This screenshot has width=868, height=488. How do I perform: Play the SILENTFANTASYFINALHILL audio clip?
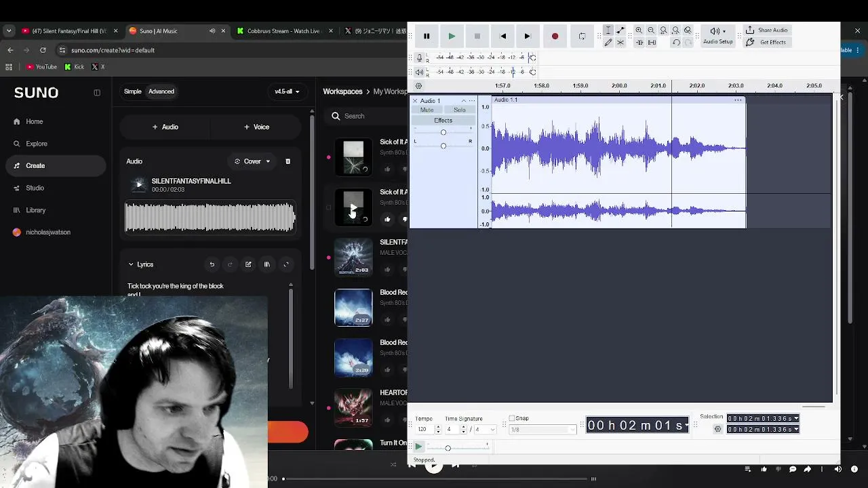139,185
